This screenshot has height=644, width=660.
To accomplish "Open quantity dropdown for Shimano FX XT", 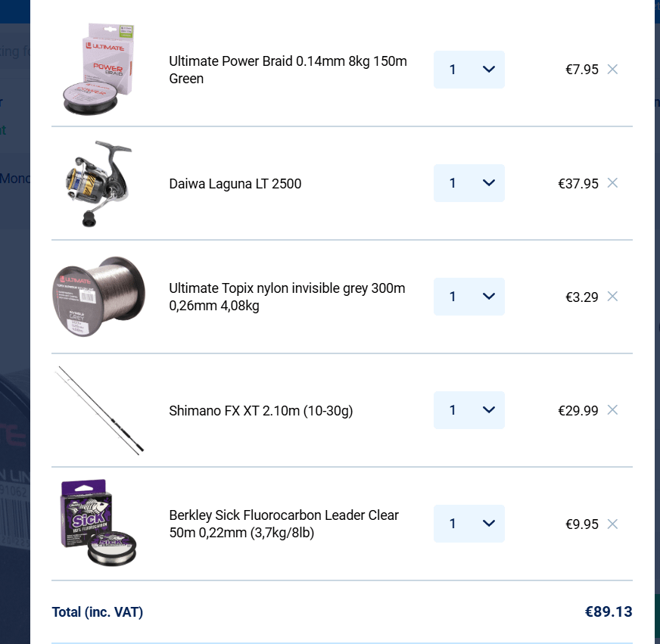I will (469, 410).
